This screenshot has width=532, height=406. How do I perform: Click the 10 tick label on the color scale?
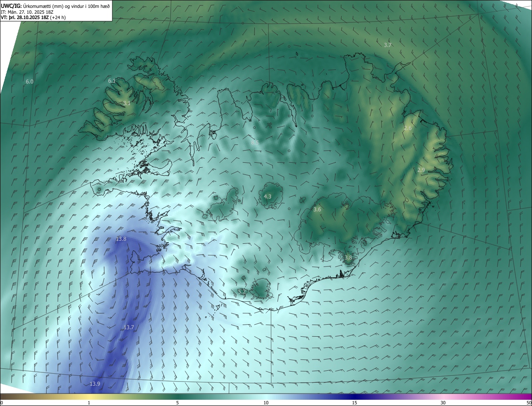tap(266, 403)
